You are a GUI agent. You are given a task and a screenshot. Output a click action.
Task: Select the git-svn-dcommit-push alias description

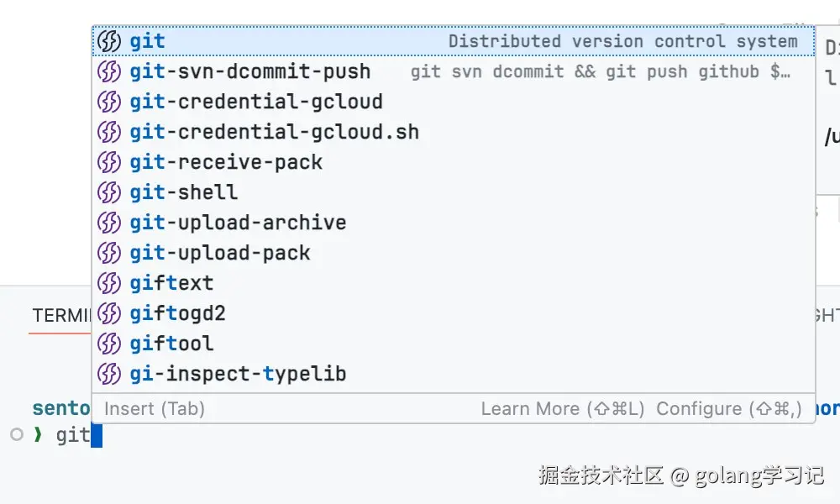[600, 71]
